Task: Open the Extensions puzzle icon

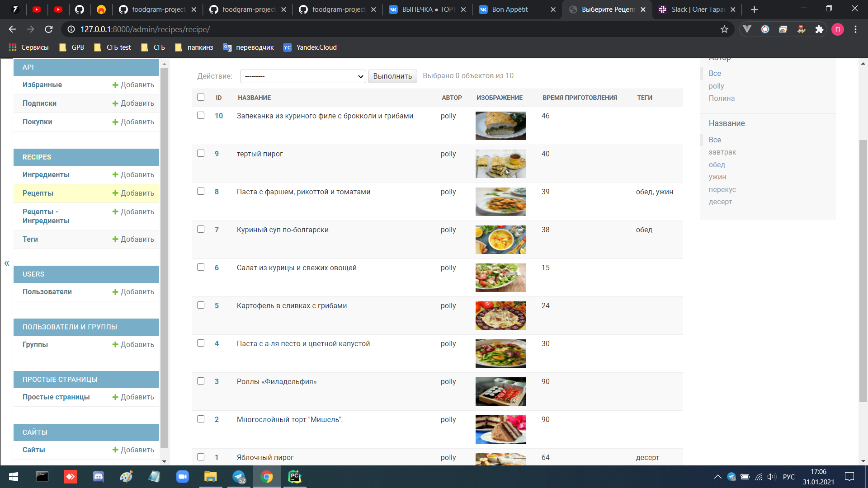Action: tap(819, 29)
